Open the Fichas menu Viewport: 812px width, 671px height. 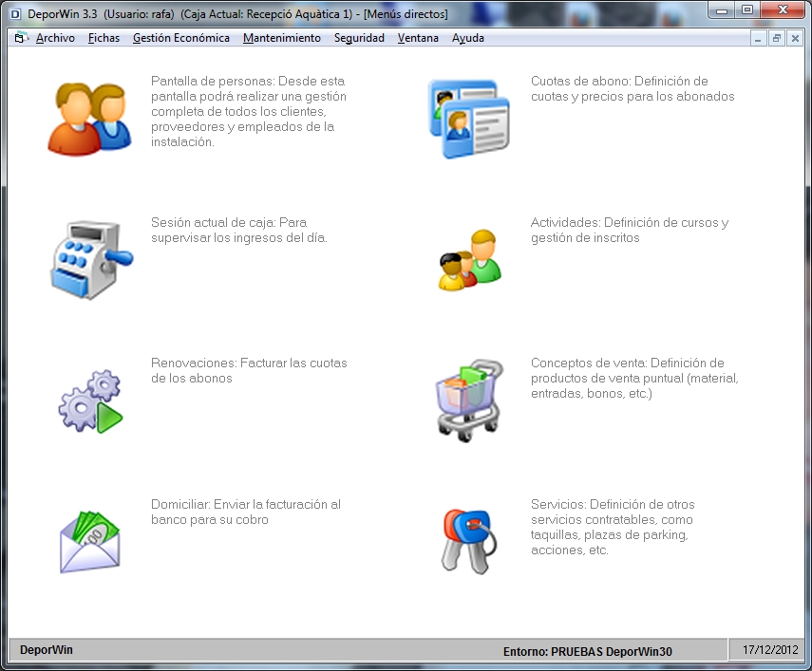pos(104,38)
